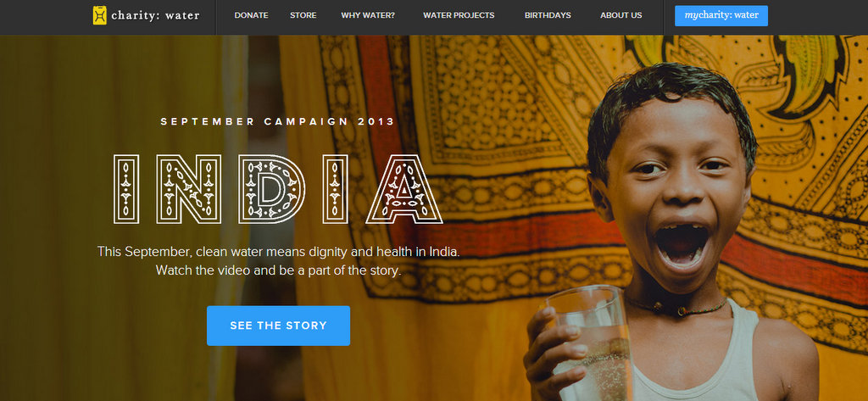Screen dimensions: 868x401
Task: Click the line starting This September, clean water
Action: tap(279, 252)
